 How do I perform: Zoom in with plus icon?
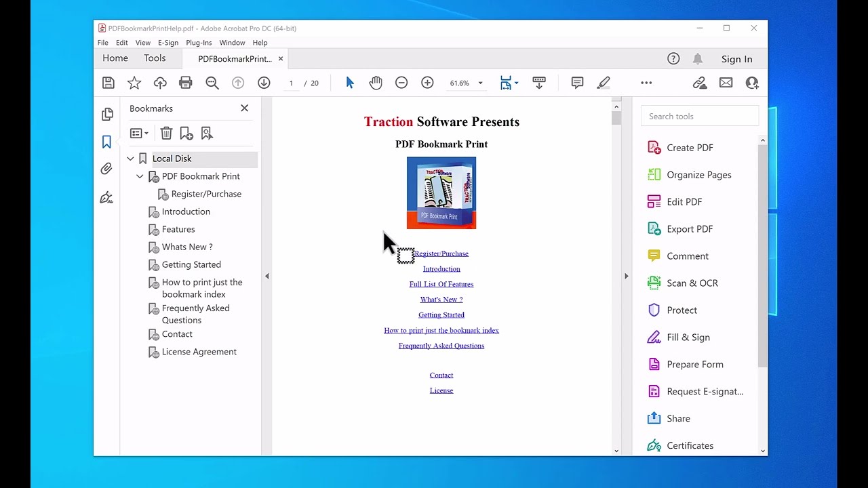pyautogui.click(x=427, y=83)
